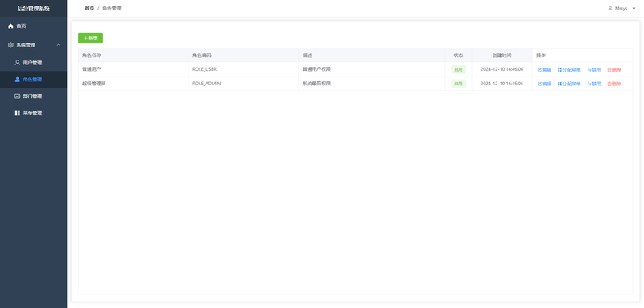This screenshot has height=308, width=644.
Task: Click the 系统管理 gear icon
Action: coord(10,45)
